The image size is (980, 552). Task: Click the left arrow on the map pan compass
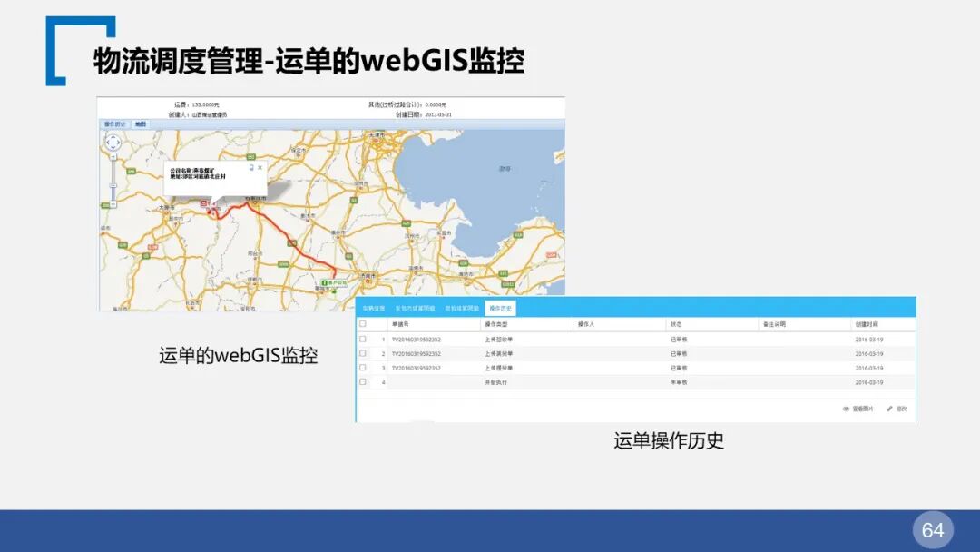[107, 143]
